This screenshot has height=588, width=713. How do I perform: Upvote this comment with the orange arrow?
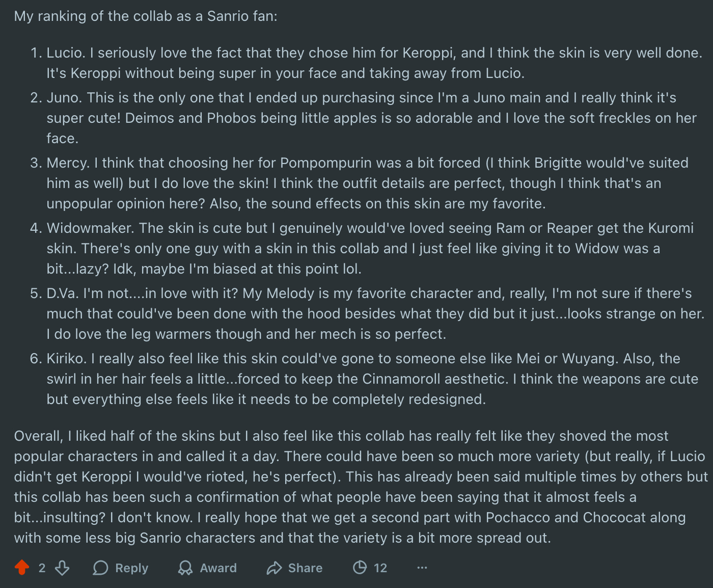22,568
